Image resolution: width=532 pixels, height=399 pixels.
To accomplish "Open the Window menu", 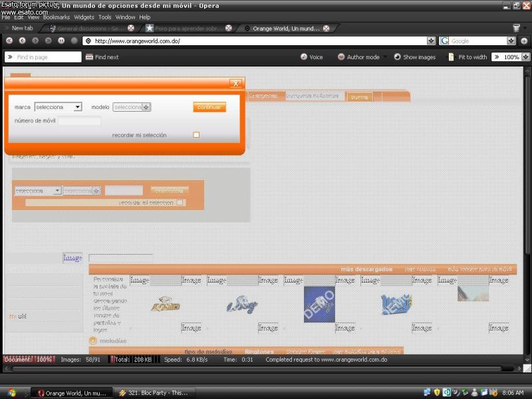I will (125, 17).
